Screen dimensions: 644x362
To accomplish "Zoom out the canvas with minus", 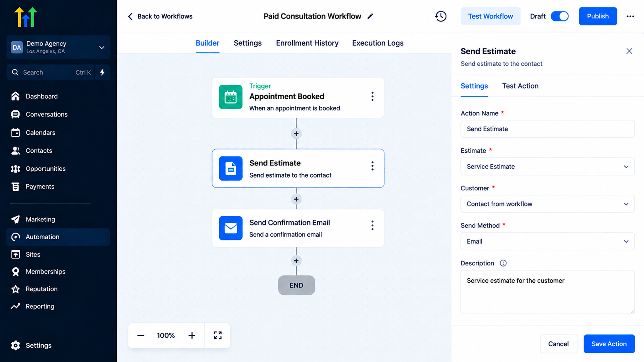I will [x=141, y=335].
